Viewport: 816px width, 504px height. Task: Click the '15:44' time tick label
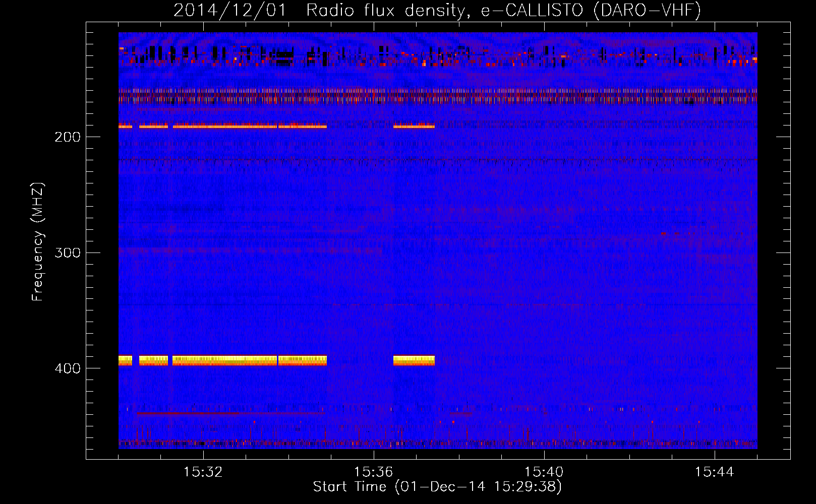pyautogui.click(x=714, y=472)
